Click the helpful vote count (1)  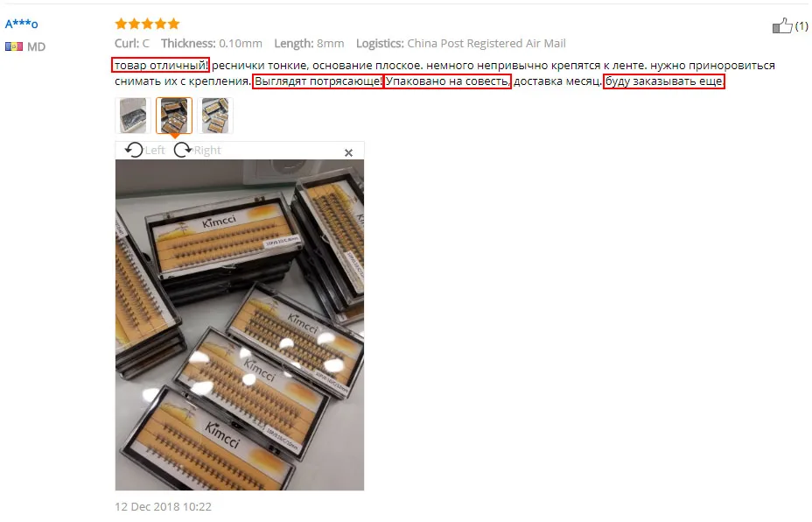point(801,26)
